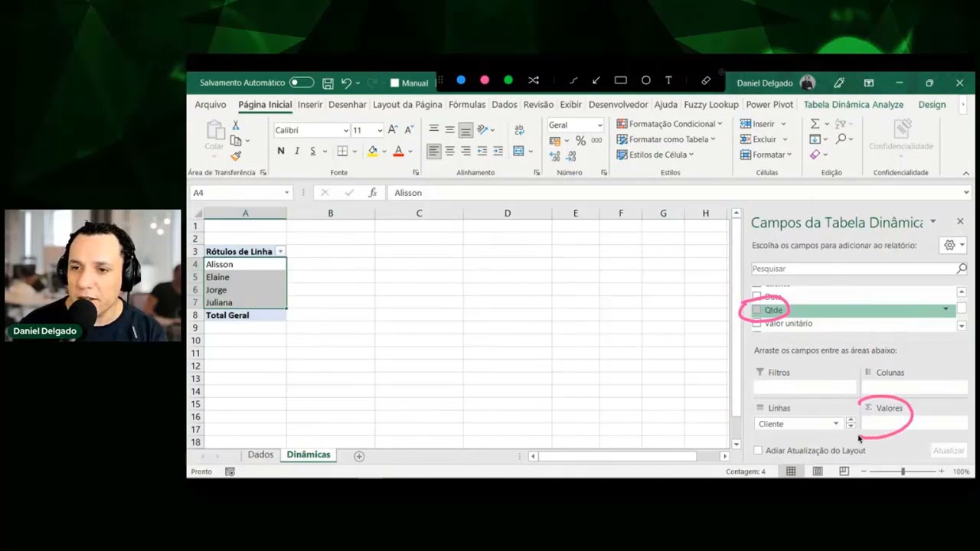Viewport: 980px width, 551px height.
Task: Open the Cliente field dropdown in Linhas
Action: [x=836, y=424]
